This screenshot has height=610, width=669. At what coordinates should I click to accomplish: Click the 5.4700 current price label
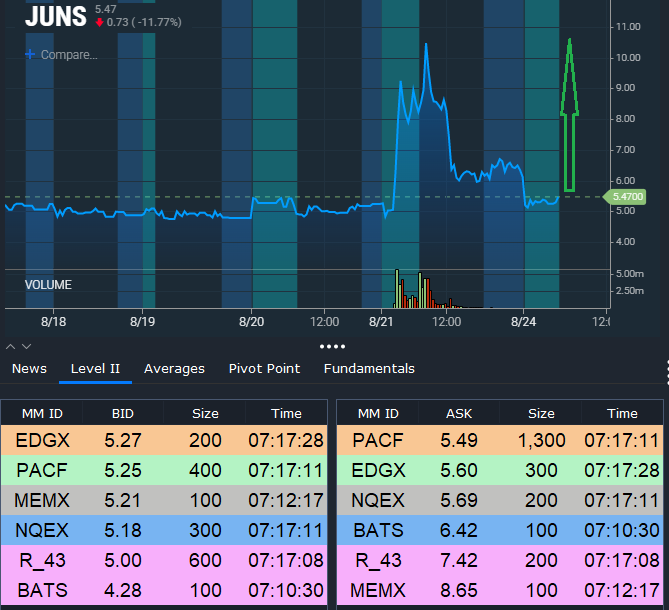(625, 197)
